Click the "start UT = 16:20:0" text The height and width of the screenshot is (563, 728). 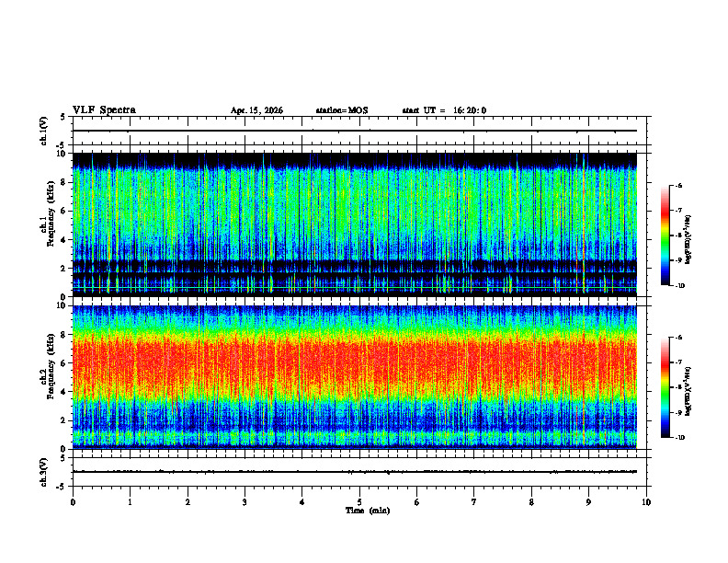coord(444,110)
